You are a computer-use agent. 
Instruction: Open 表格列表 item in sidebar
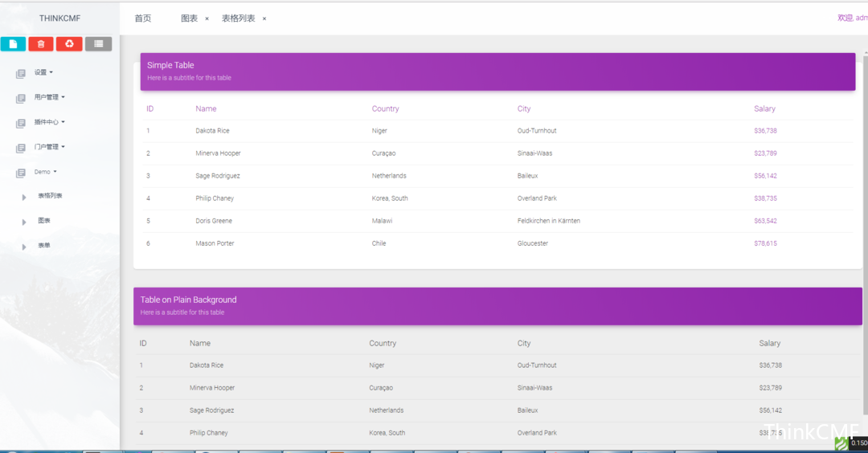coord(50,196)
